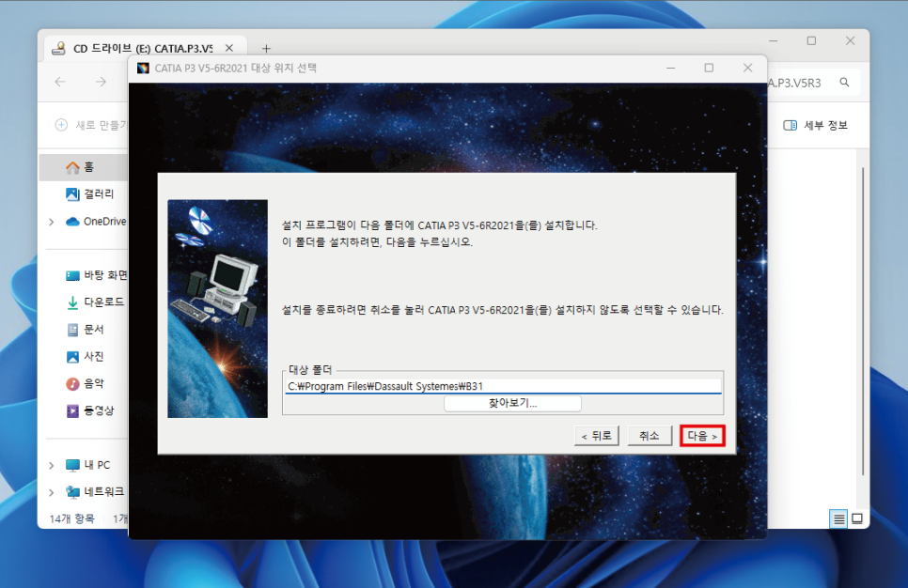Click the 14개 항목 status bar text
The width and height of the screenshot is (908, 588).
click(71, 519)
